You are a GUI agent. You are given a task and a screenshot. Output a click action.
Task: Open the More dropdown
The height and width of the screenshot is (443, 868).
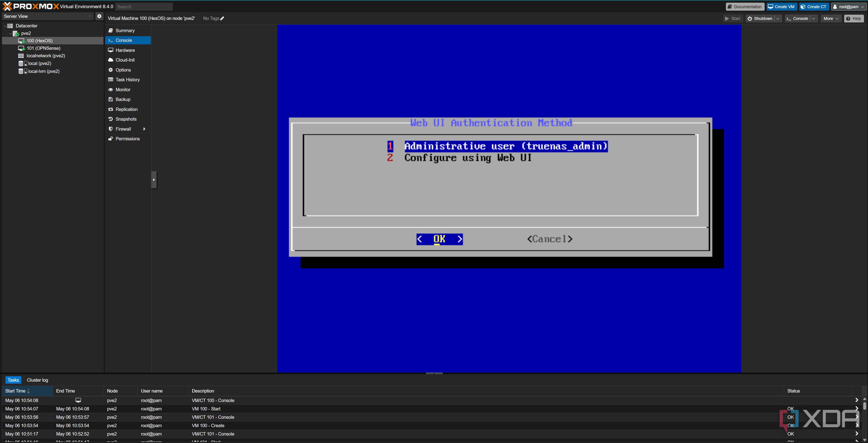click(x=831, y=19)
